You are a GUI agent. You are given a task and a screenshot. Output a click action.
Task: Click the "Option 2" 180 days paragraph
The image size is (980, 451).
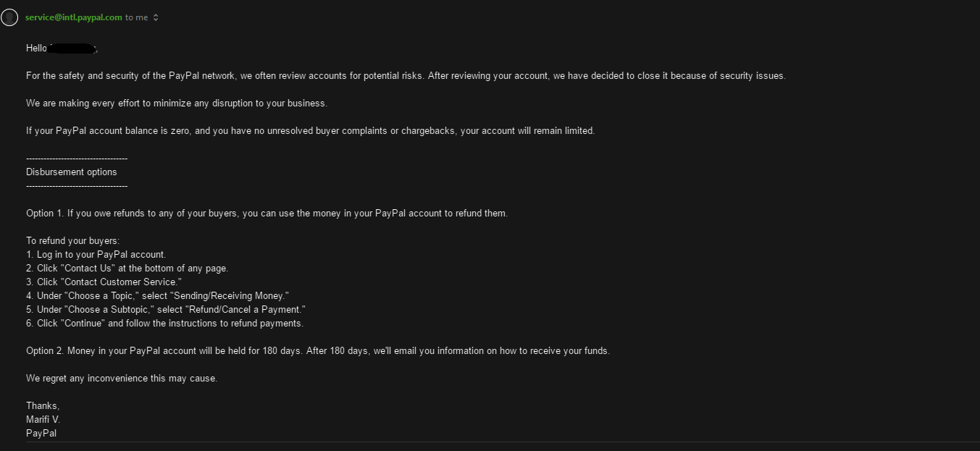pyautogui.click(x=318, y=351)
